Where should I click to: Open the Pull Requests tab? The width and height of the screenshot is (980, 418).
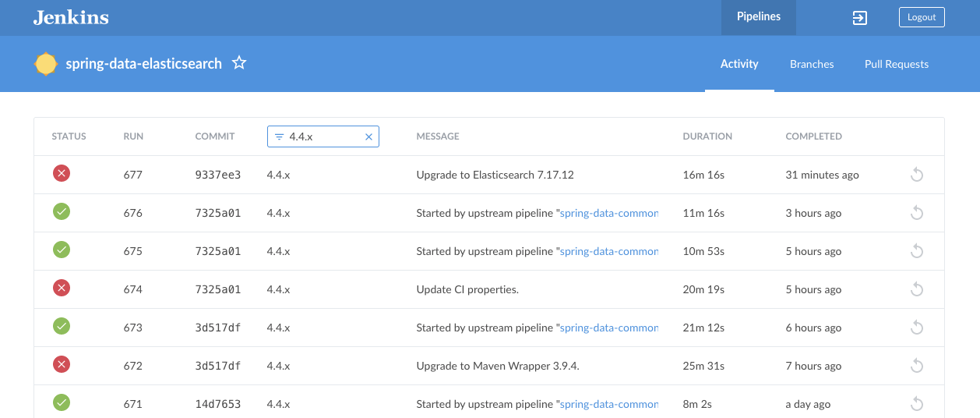pyautogui.click(x=897, y=64)
